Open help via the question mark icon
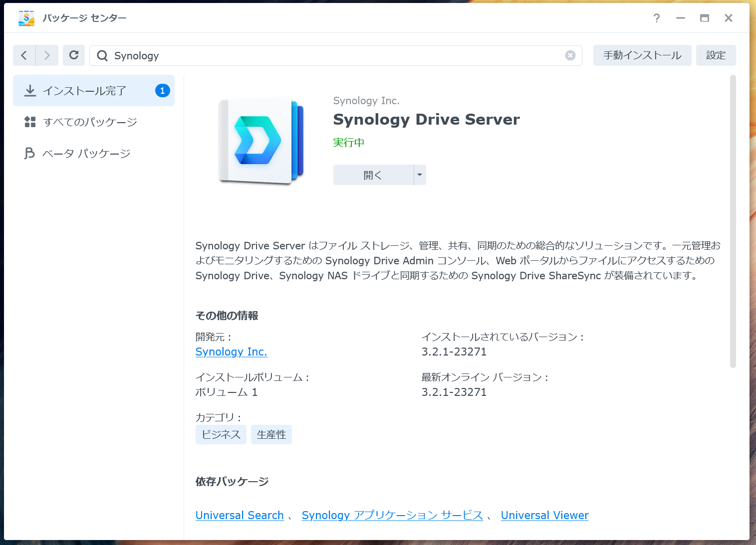 tap(656, 18)
